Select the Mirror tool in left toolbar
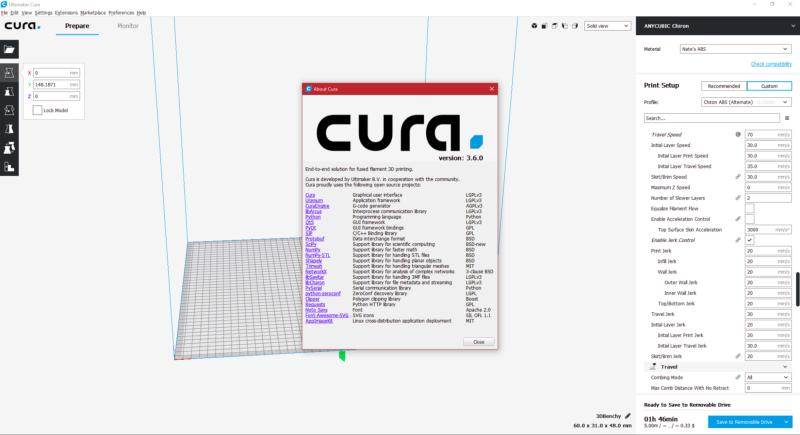This screenshot has width=800, height=435. pyautogui.click(x=10, y=128)
